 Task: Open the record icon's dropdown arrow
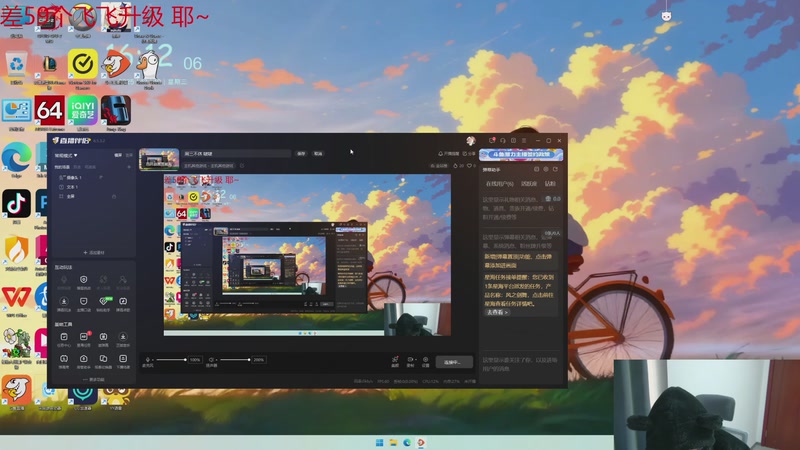tap(415, 360)
